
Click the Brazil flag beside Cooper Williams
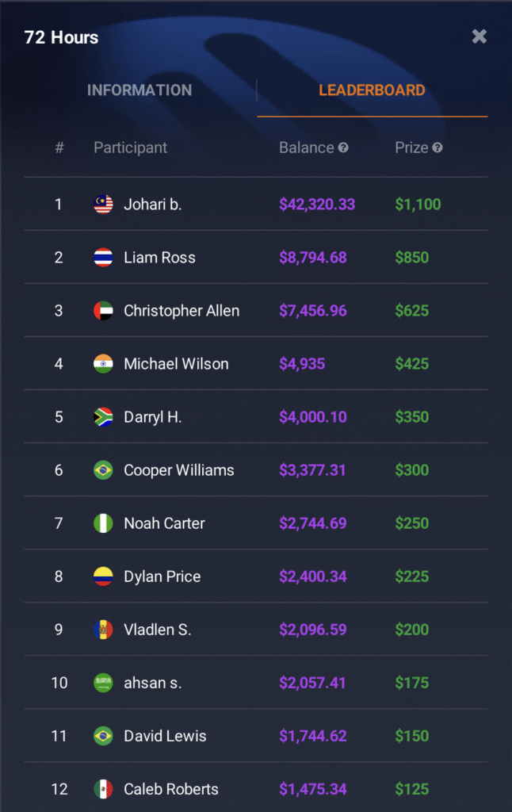point(103,470)
